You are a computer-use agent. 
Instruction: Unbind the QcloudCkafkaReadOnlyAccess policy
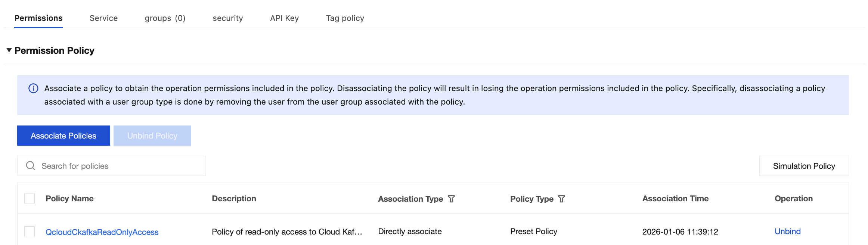tap(787, 232)
